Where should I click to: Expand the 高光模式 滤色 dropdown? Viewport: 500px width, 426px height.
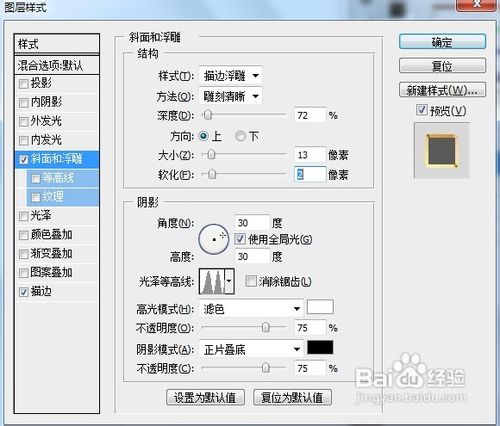[251, 309]
